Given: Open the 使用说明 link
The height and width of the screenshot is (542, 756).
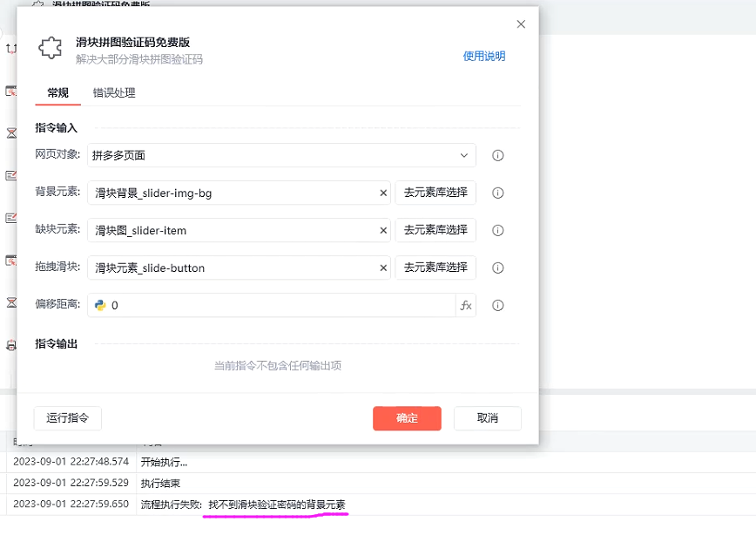Looking at the screenshot, I should point(483,56).
